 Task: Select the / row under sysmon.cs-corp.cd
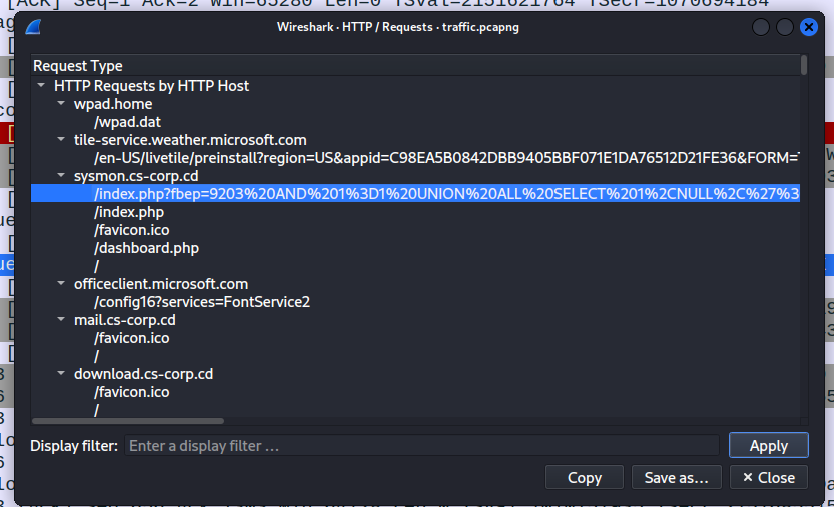click(x=415, y=266)
